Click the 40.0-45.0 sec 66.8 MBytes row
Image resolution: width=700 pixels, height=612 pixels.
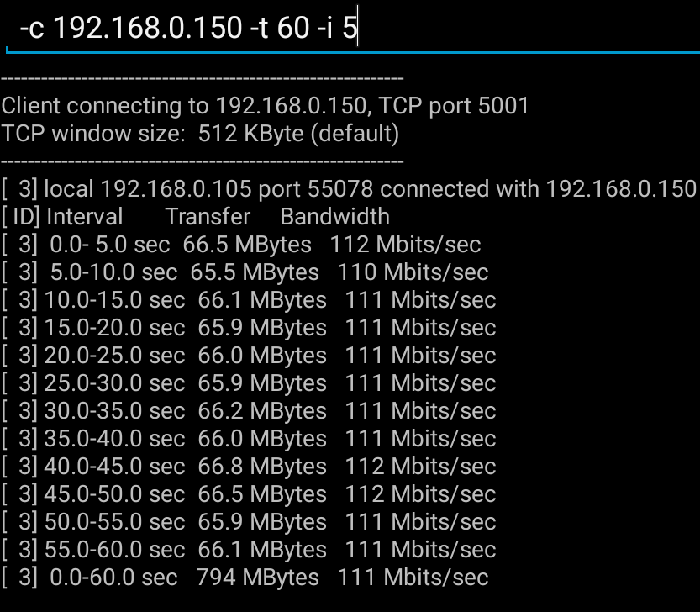click(x=249, y=467)
